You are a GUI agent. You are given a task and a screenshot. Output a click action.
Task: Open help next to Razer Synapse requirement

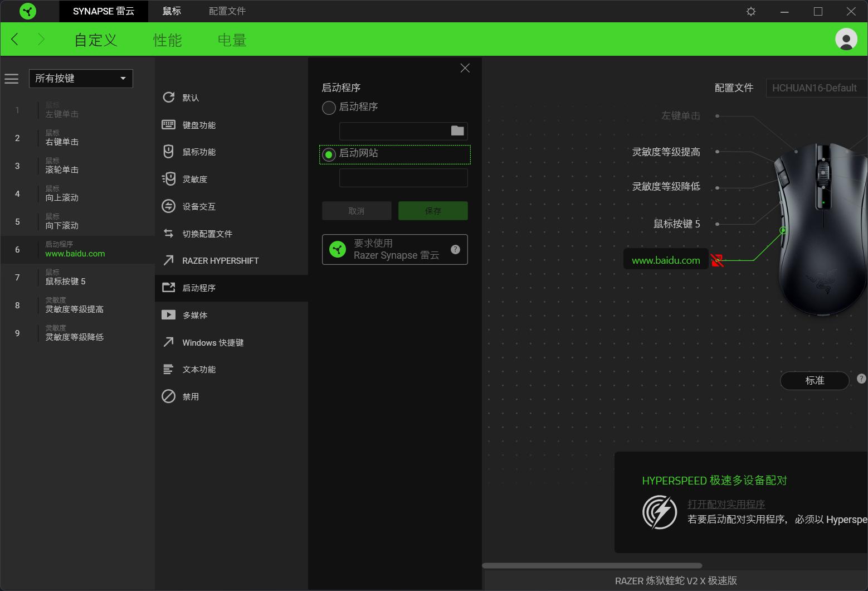[455, 249]
